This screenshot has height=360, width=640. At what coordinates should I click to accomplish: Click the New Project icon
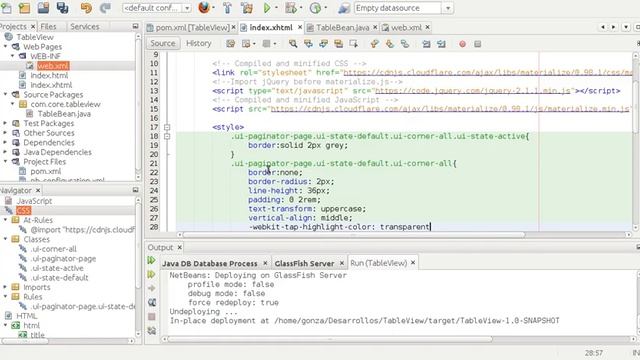(24, 8)
